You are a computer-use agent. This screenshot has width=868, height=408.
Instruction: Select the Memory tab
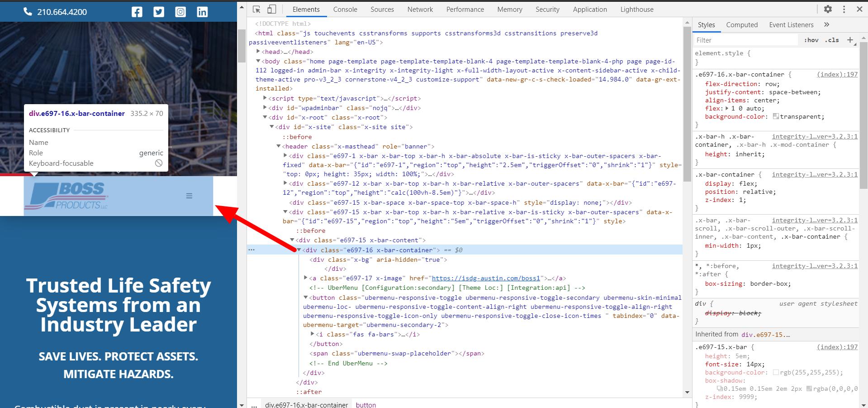point(510,10)
